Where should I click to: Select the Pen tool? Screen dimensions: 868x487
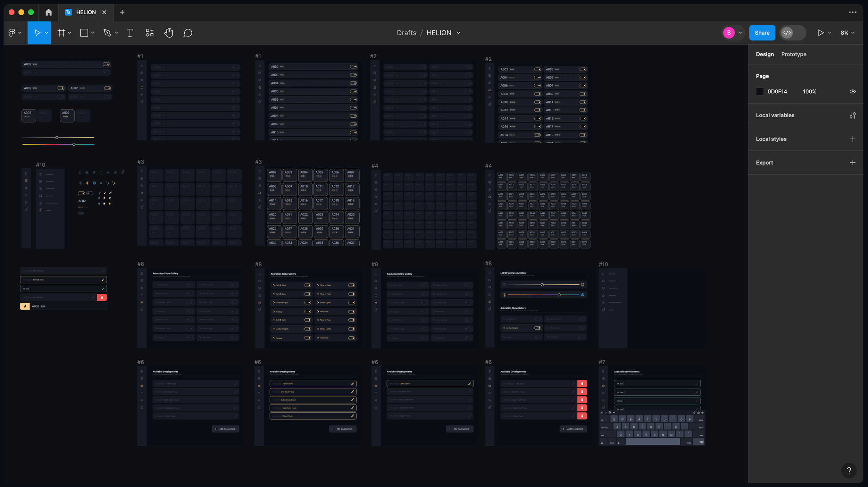pyautogui.click(x=107, y=33)
